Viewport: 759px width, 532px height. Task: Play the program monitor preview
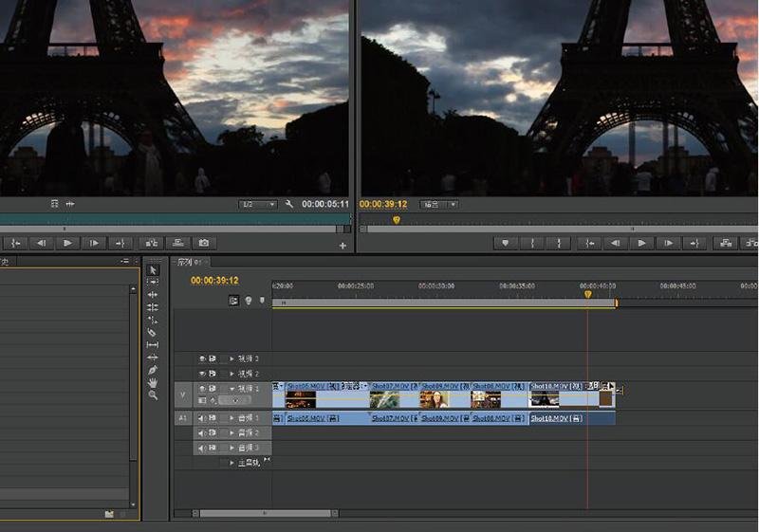pyautogui.click(x=642, y=243)
